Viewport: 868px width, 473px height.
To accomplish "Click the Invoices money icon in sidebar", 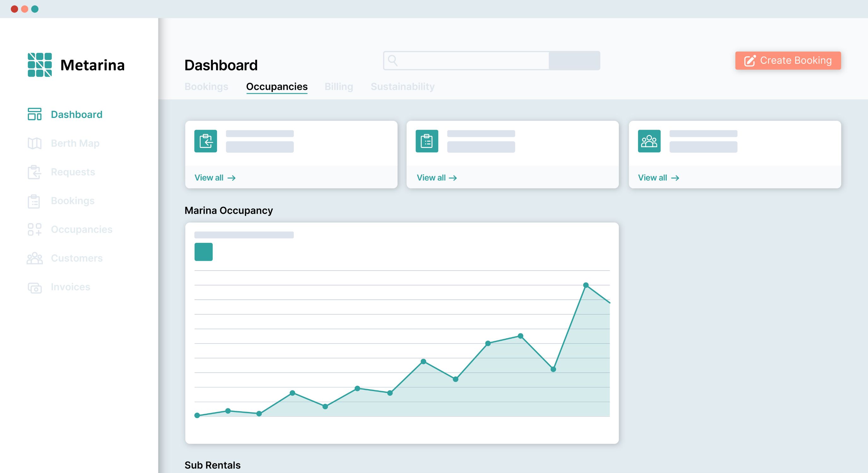I will point(34,288).
